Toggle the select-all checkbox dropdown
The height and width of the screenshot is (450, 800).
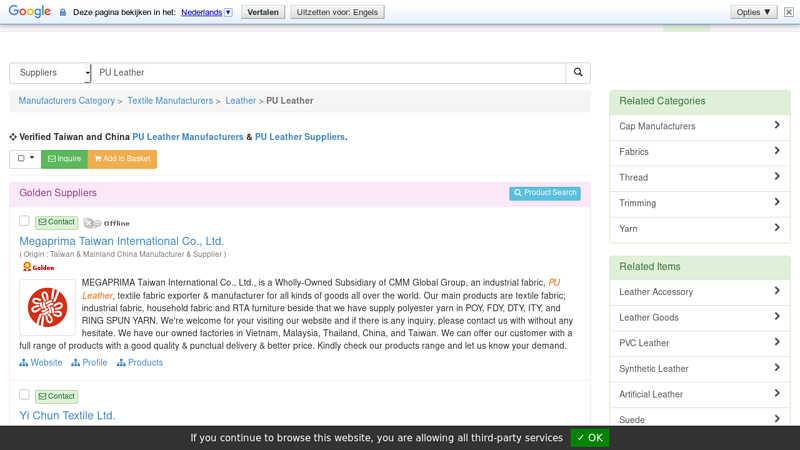[25, 159]
